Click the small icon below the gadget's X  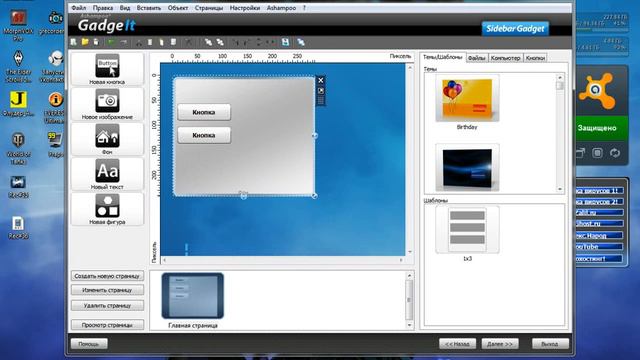pos(321,91)
